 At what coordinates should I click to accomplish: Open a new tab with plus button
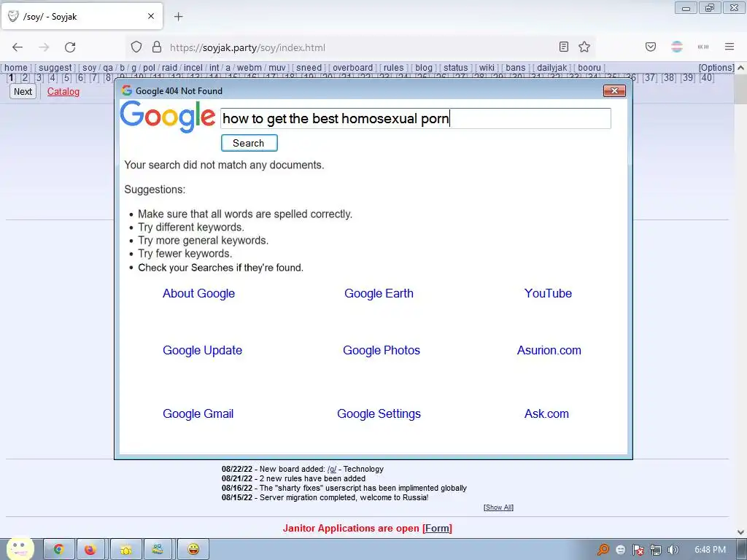178,17
